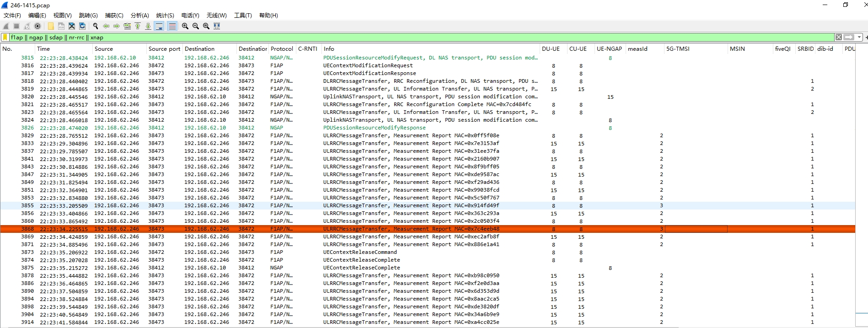Sort by the Source port column header

(164, 49)
